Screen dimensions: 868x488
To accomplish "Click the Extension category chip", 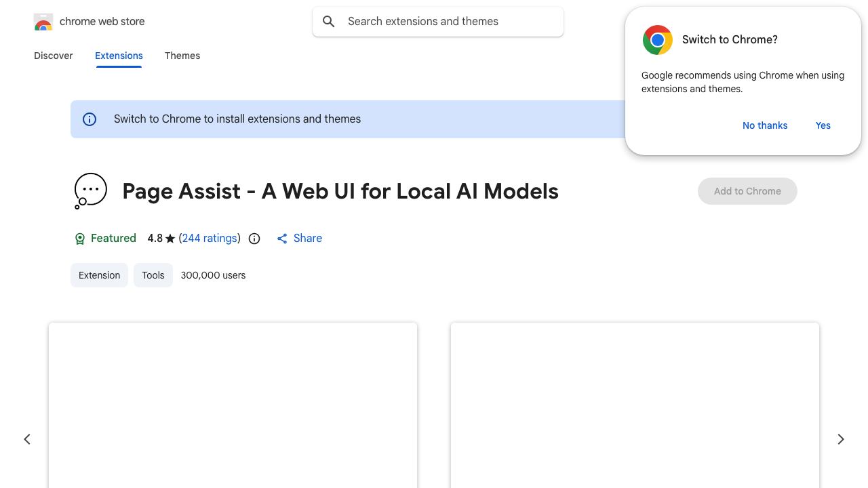I will 99,275.
